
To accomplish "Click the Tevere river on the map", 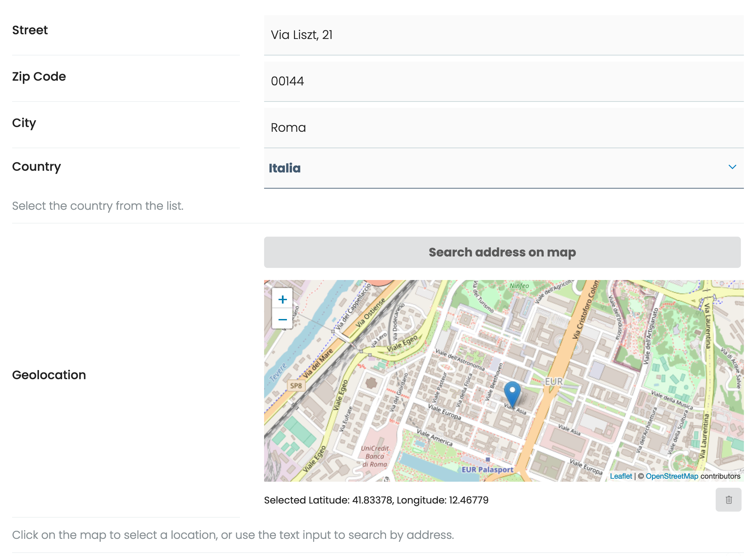I will pos(278,372).
